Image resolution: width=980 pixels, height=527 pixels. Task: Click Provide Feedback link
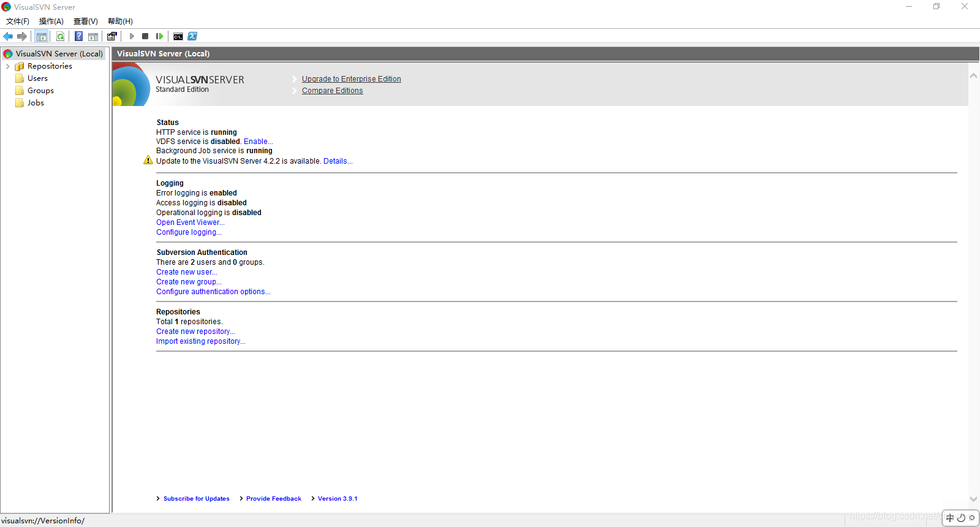coord(274,499)
